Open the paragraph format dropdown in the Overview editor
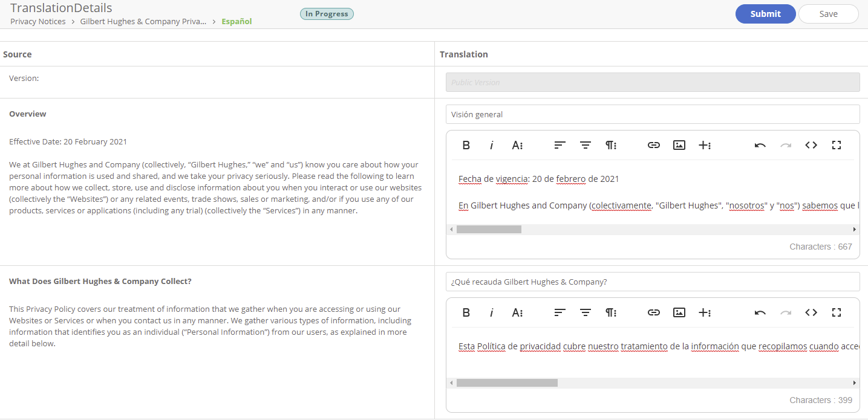The width and height of the screenshot is (868, 420). (x=611, y=145)
